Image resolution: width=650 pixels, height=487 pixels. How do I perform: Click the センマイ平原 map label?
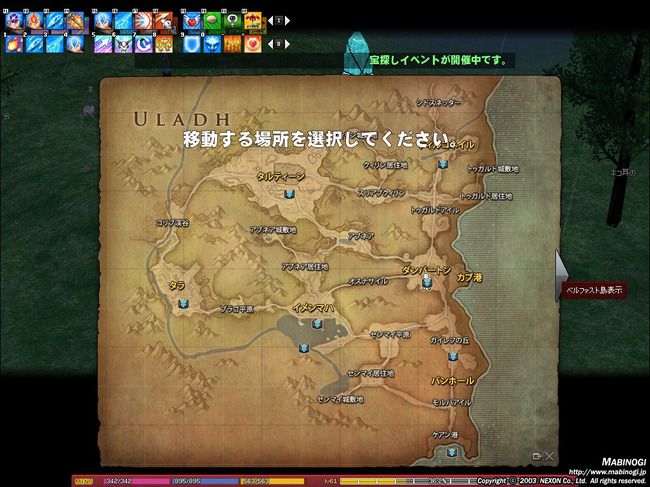[390, 334]
